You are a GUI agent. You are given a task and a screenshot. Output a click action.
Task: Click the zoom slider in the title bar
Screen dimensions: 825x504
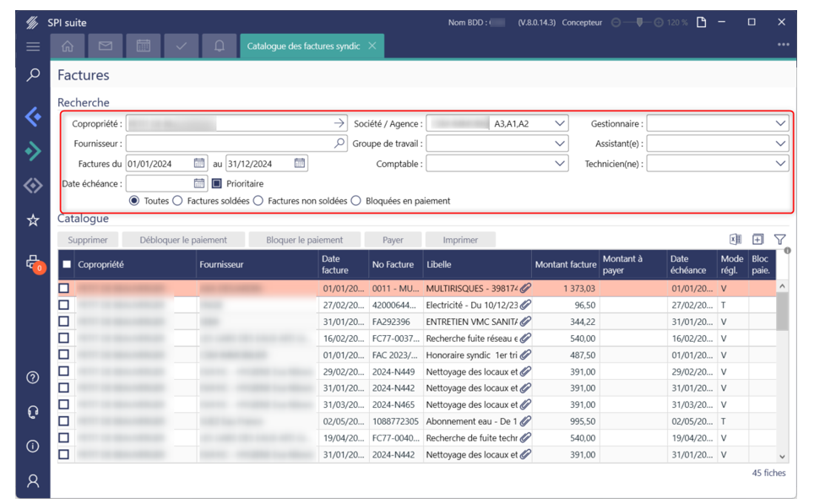(640, 22)
